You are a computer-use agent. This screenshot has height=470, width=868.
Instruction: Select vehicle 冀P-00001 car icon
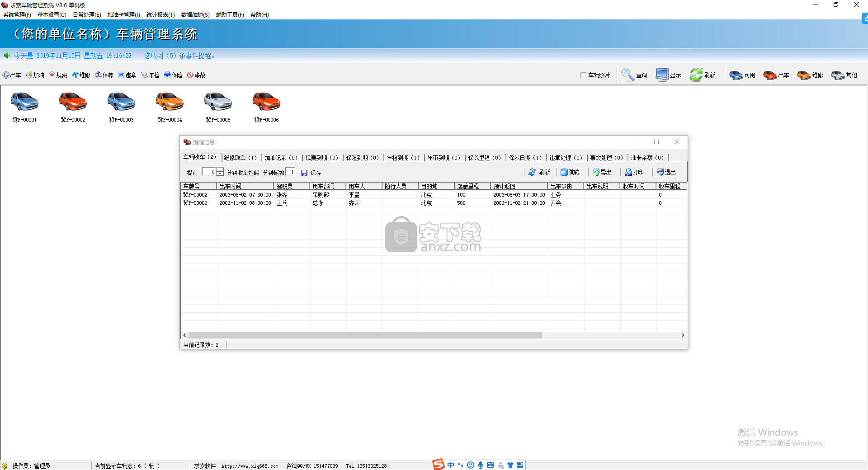click(x=24, y=102)
